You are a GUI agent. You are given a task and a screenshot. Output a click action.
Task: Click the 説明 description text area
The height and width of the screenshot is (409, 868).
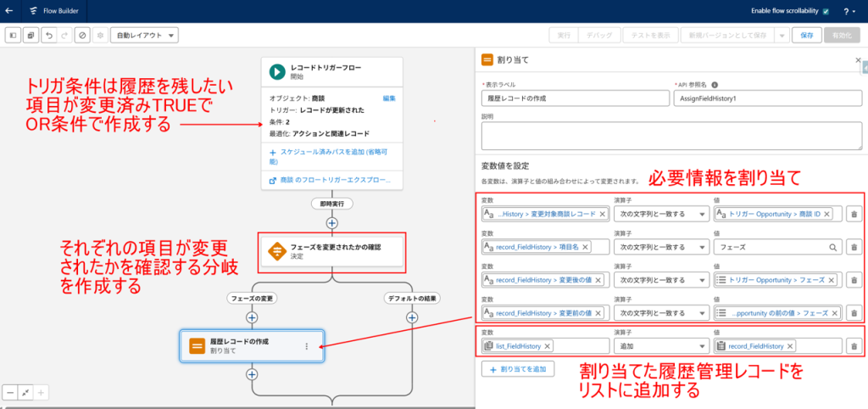click(671, 137)
